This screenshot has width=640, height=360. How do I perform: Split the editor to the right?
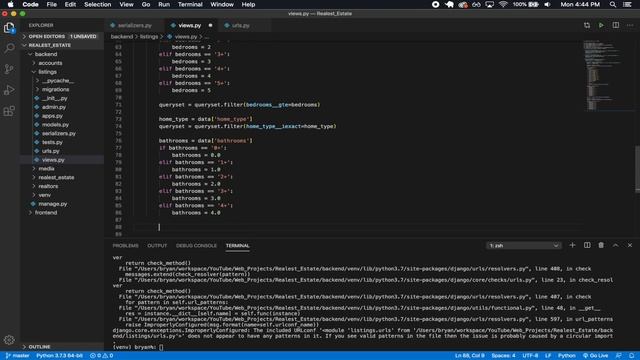[x=616, y=25]
